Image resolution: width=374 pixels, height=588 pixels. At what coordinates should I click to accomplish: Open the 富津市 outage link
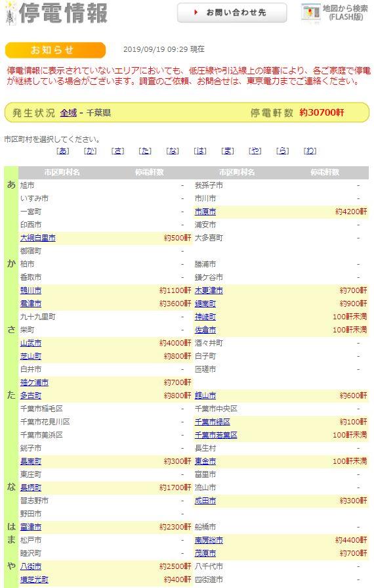(x=31, y=527)
